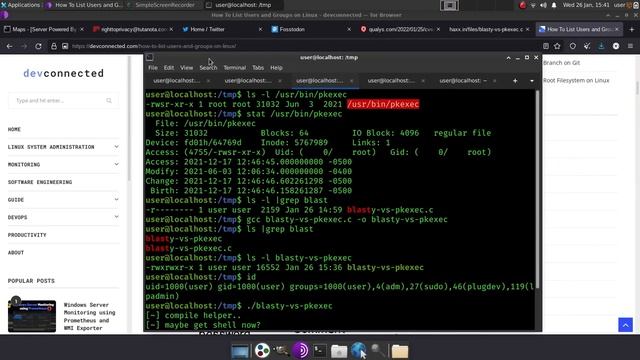
Task: Go to HOME in devconnected sidebar
Action: click(14, 129)
